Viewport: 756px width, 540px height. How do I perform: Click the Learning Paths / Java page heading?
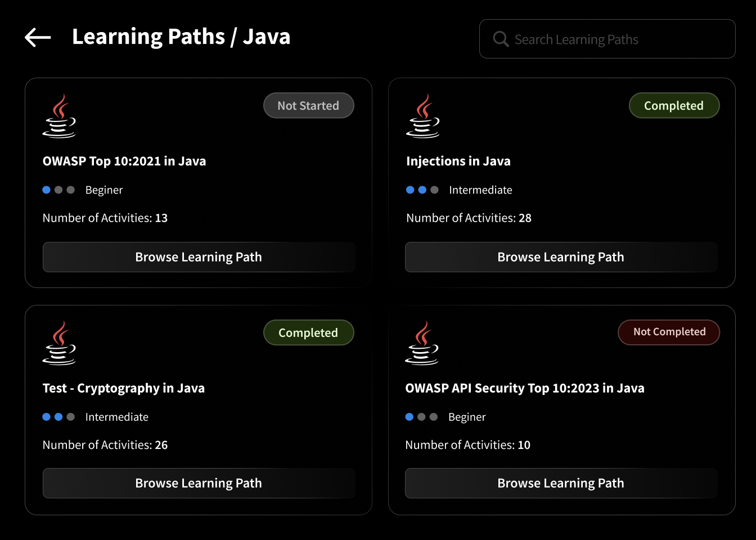point(181,37)
